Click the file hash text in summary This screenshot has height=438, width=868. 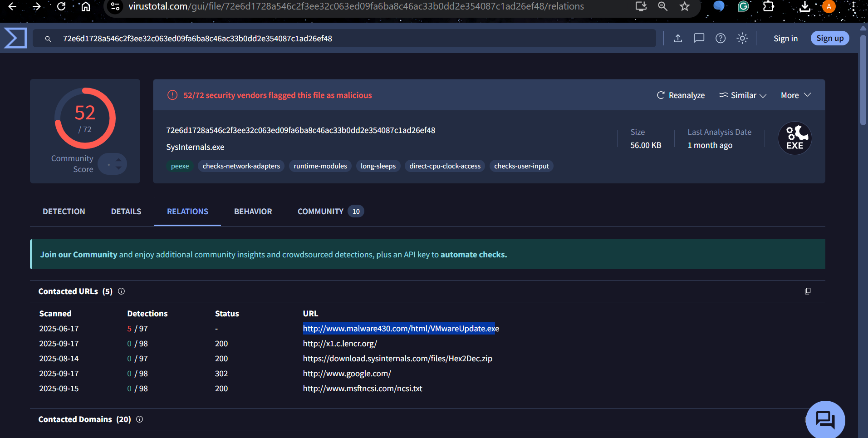301,130
